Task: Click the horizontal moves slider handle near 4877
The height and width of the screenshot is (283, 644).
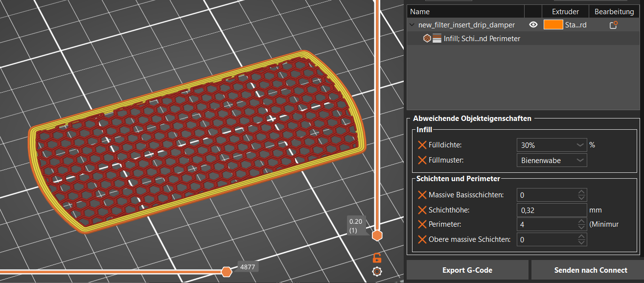Action: pos(226,271)
